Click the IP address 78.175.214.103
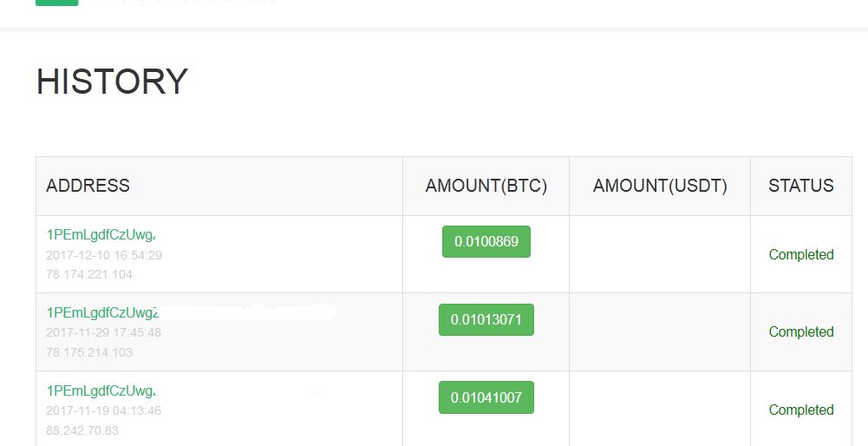This screenshot has height=446, width=868. click(89, 352)
